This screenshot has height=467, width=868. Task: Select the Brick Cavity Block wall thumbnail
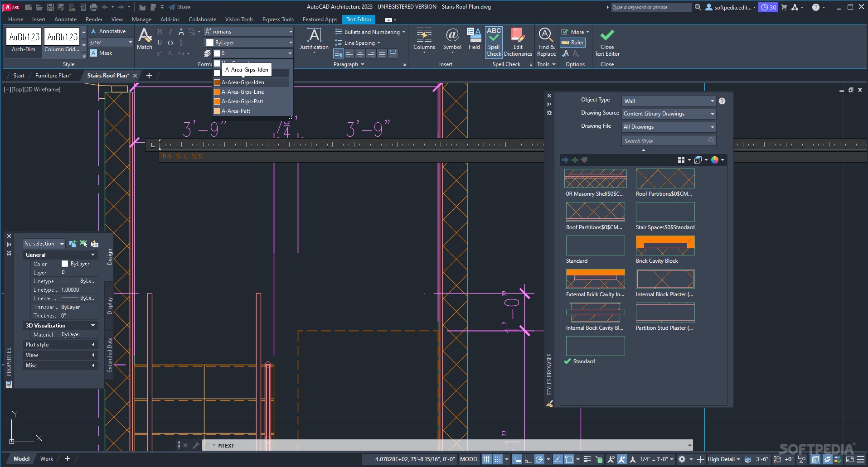pos(665,246)
